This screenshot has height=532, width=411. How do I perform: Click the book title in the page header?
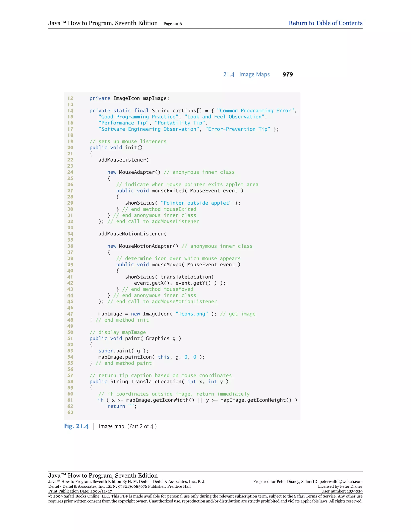tap(103, 23)
